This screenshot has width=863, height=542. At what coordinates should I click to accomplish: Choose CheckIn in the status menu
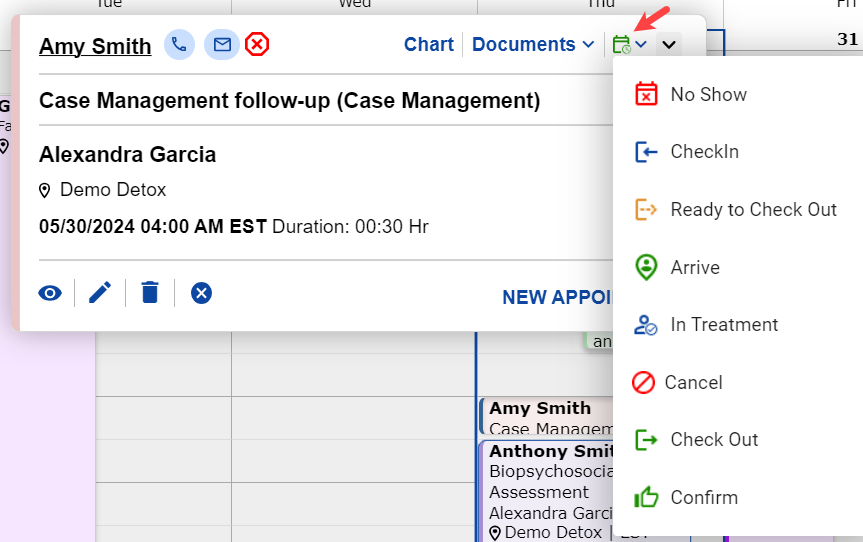[704, 152]
